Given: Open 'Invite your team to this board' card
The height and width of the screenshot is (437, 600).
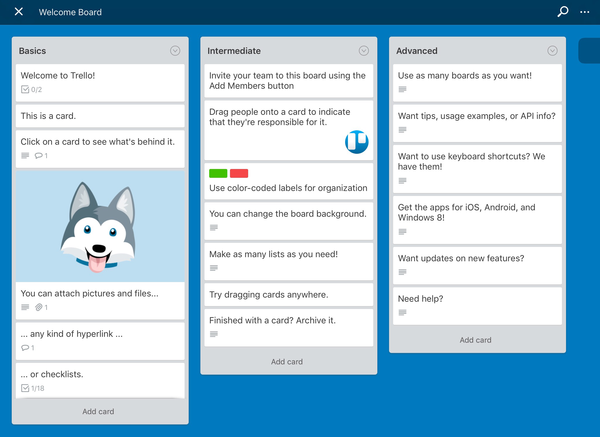Looking at the screenshot, I should click(289, 81).
